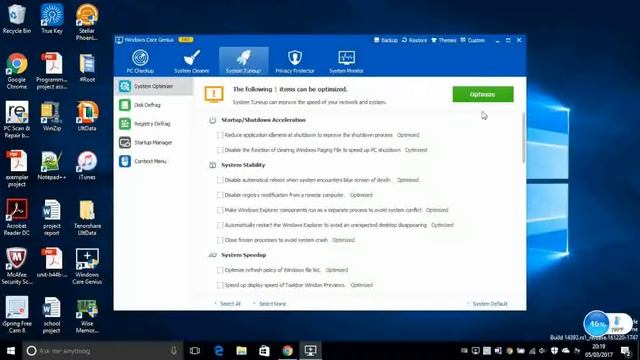Check Disable automatical reboot on blue screen
The image size is (640, 360).
(x=220, y=180)
